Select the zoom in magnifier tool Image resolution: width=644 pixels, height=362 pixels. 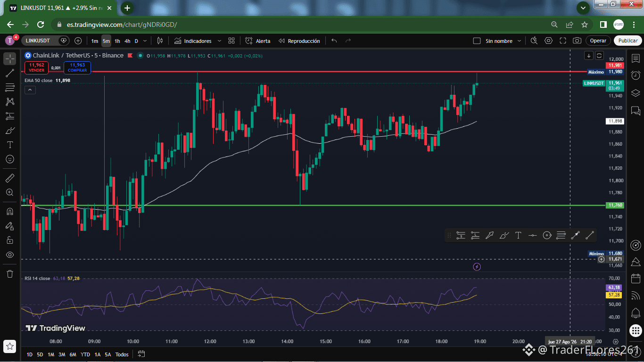10,192
